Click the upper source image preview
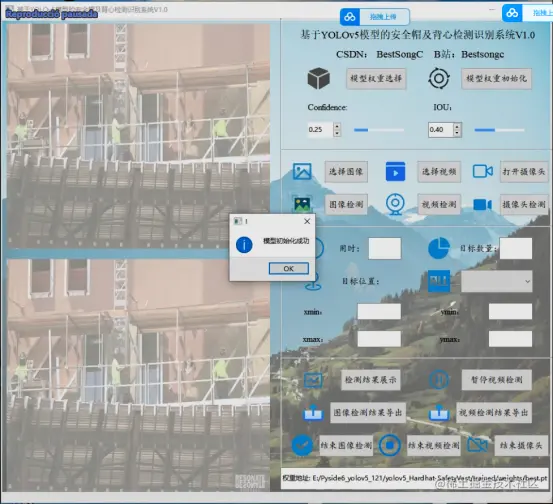This screenshot has height=504, width=553. [138, 136]
